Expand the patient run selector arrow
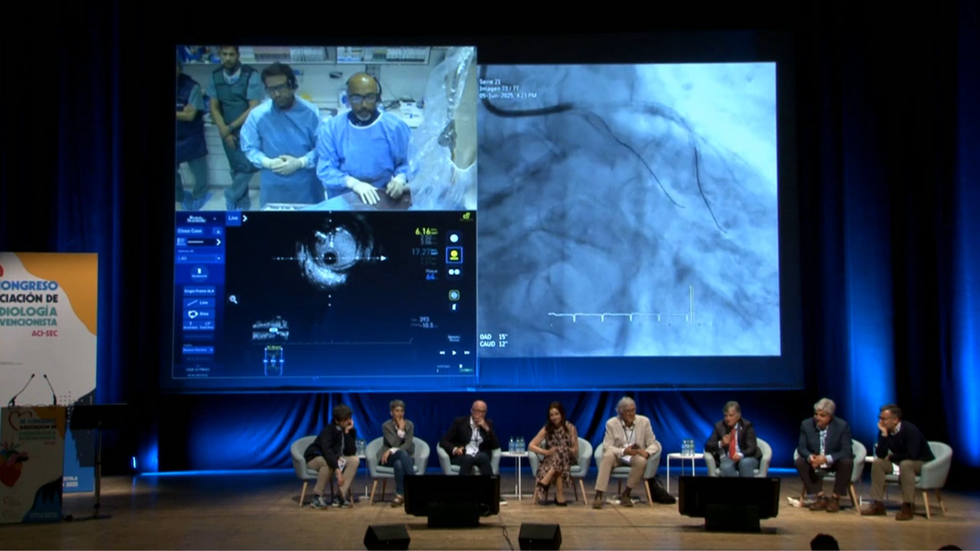 point(218,242)
